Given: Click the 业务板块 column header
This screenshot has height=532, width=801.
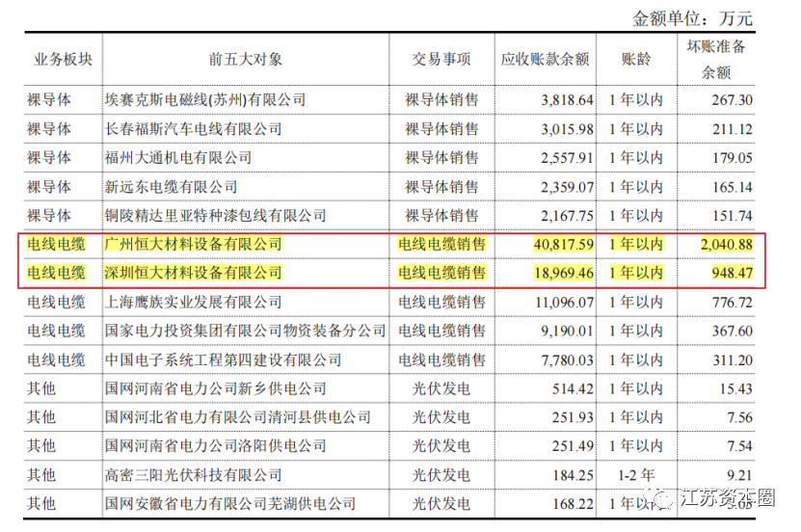Looking at the screenshot, I should click(63, 59).
